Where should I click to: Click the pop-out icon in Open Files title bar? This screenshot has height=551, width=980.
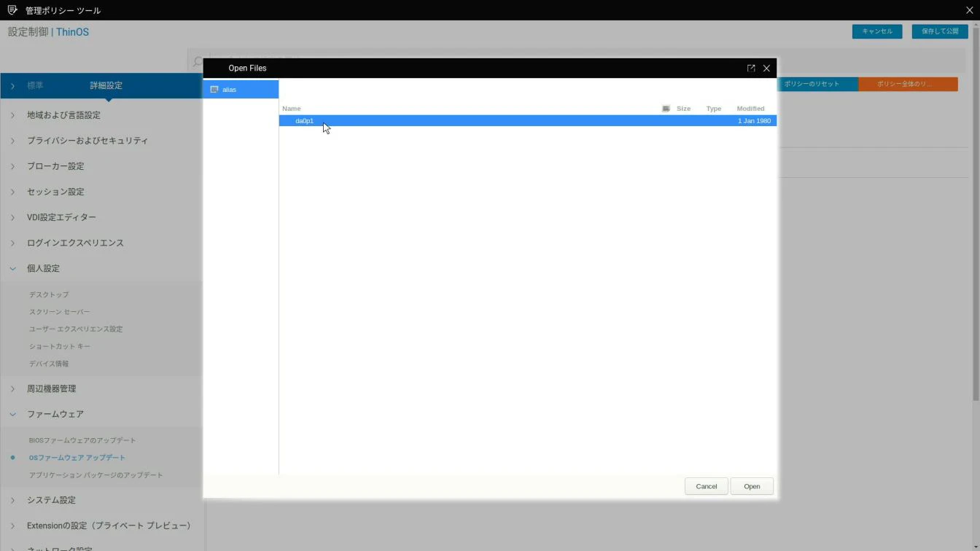[x=751, y=68]
